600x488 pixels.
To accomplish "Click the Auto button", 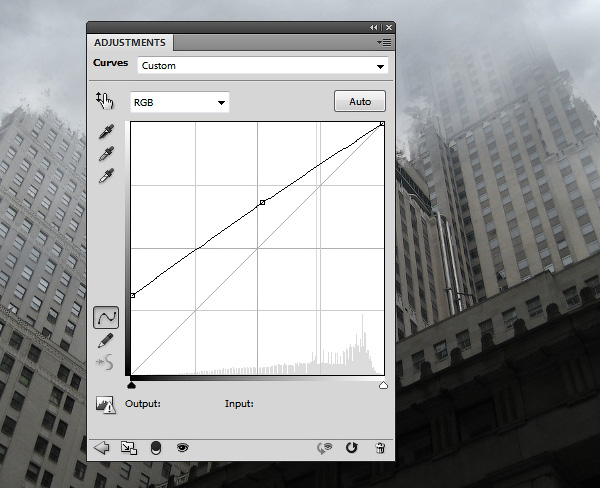I will pyautogui.click(x=359, y=102).
